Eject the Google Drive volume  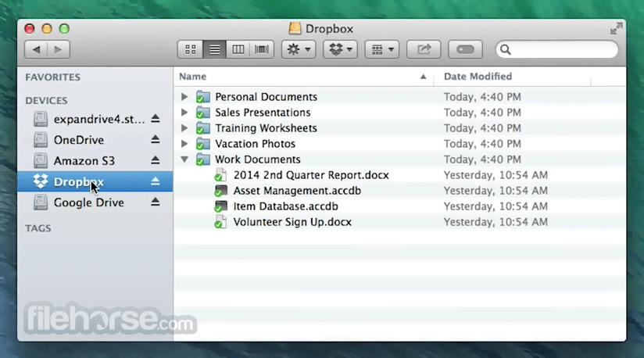[155, 202]
